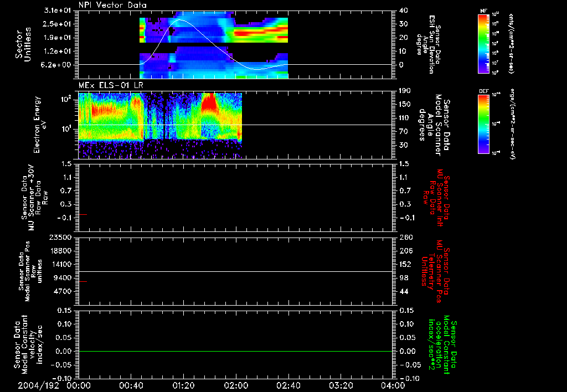
Task: Click the 'ESH Sun Elevation Angle' axis label
Action: (x=427, y=44)
